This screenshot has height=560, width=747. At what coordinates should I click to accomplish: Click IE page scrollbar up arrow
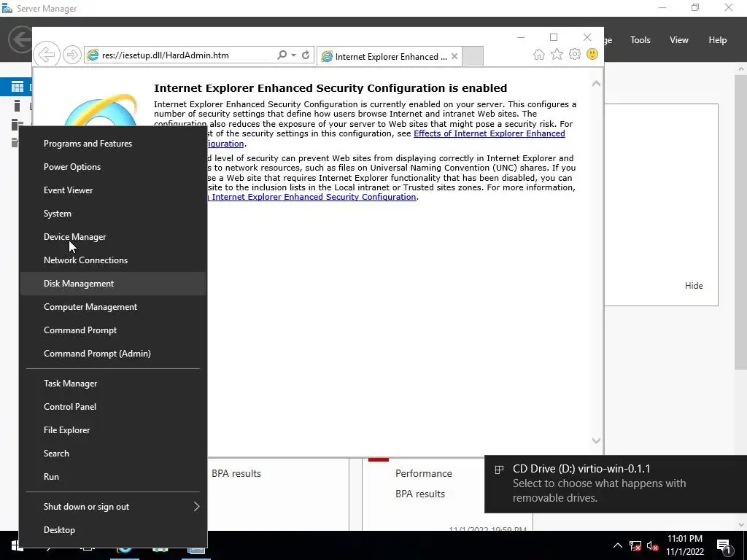[596, 84]
